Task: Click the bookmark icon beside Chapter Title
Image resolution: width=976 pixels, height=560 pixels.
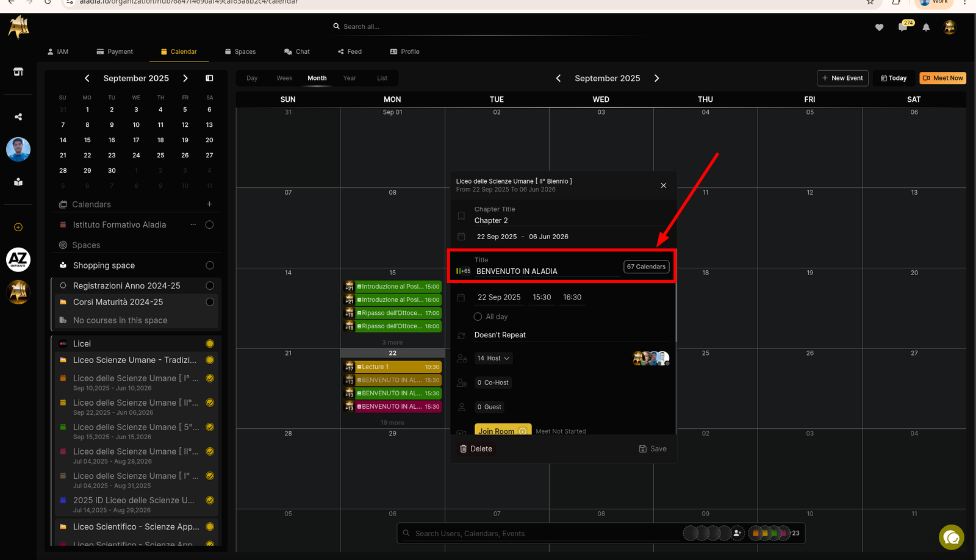Action: point(461,216)
